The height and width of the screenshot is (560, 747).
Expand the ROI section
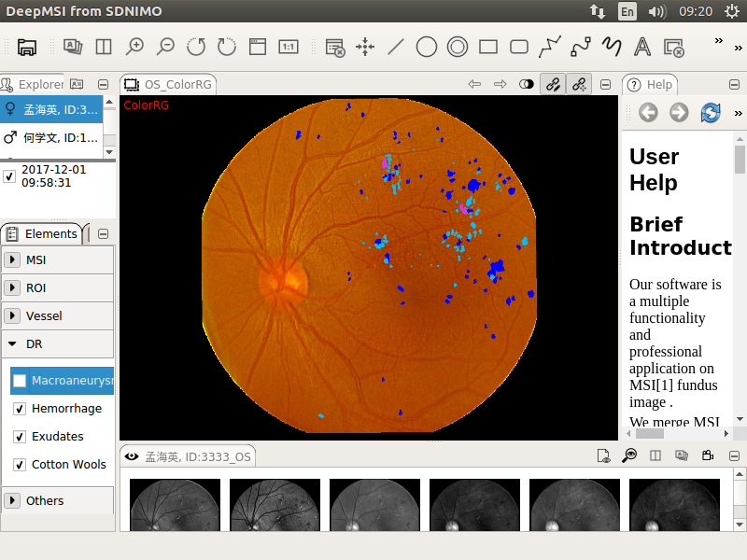[12, 287]
